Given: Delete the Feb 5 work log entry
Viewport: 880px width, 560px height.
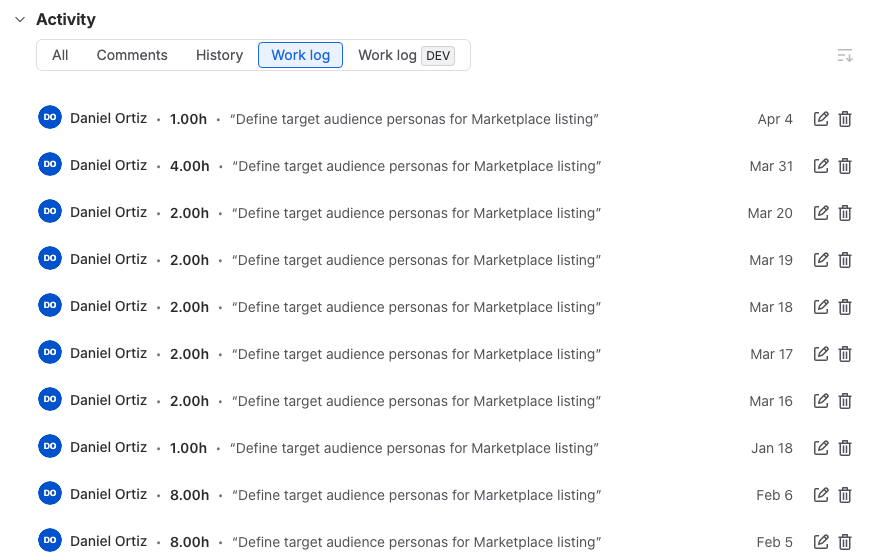Looking at the screenshot, I should tap(845, 542).
